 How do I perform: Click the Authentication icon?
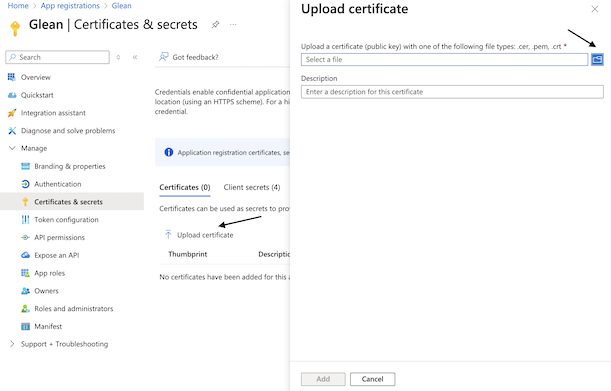(25, 184)
